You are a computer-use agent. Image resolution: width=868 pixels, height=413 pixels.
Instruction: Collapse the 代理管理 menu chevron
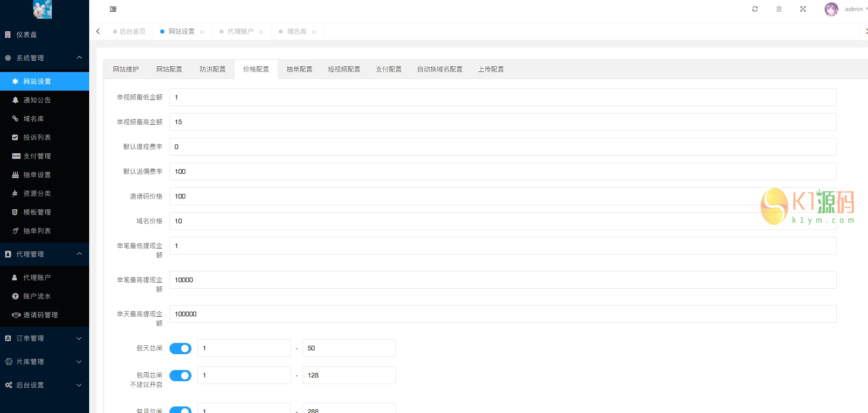click(x=79, y=254)
